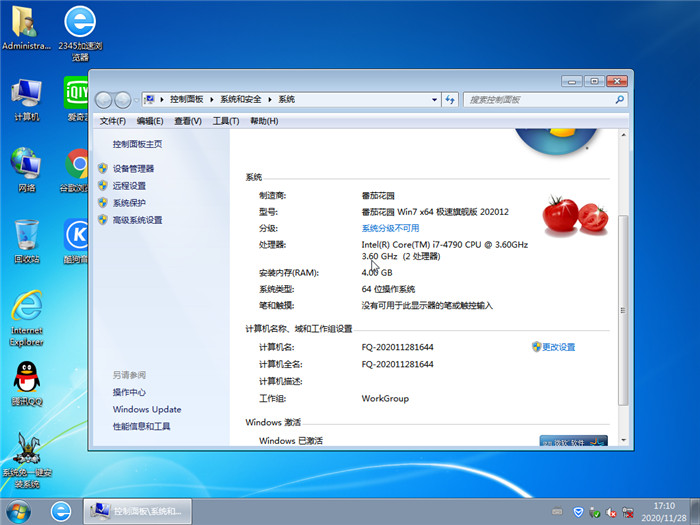The width and height of the screenshot is (700, 525).
Task: Click the WorkGroup value text
Action: click(385, 398)
